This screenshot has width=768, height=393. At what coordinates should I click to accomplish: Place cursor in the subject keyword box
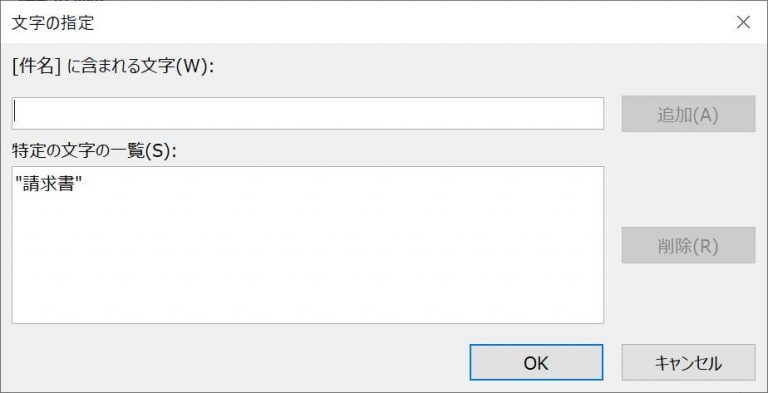[x=308, y=113]
